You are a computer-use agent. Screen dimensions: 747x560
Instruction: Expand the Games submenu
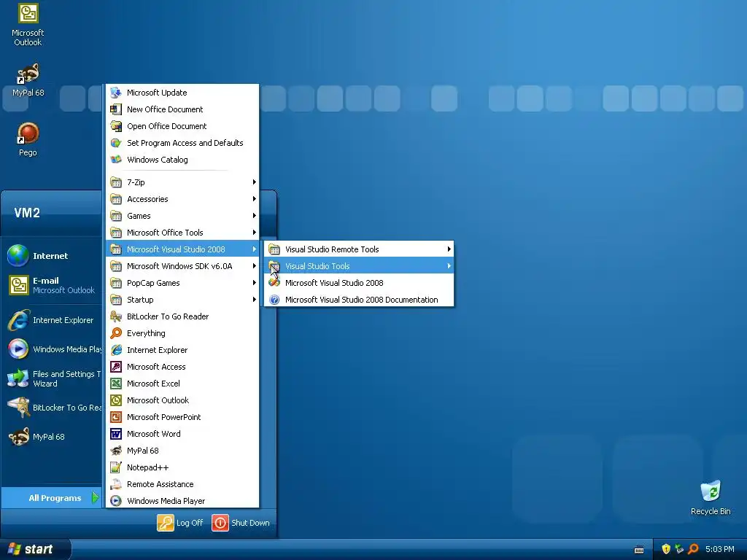tap(183, 216)
